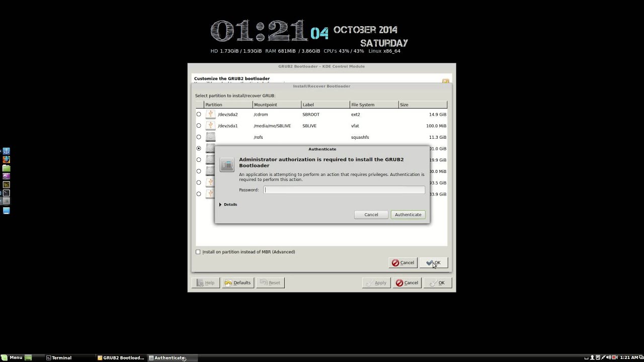644x362 pixels.
Task: Open the system monitor graph icon in dock
Action: pos(6,185)
